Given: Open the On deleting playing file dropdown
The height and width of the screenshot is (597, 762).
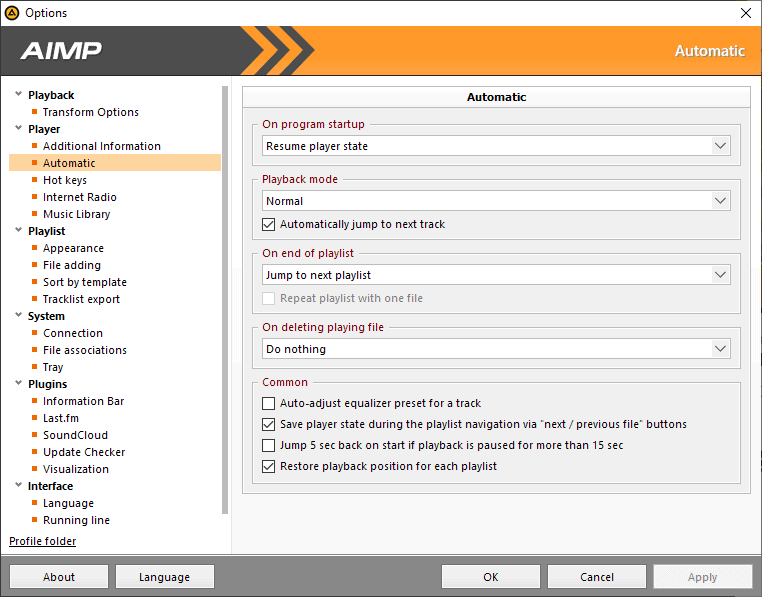Looking at the screenshot, I should point(496,349).
